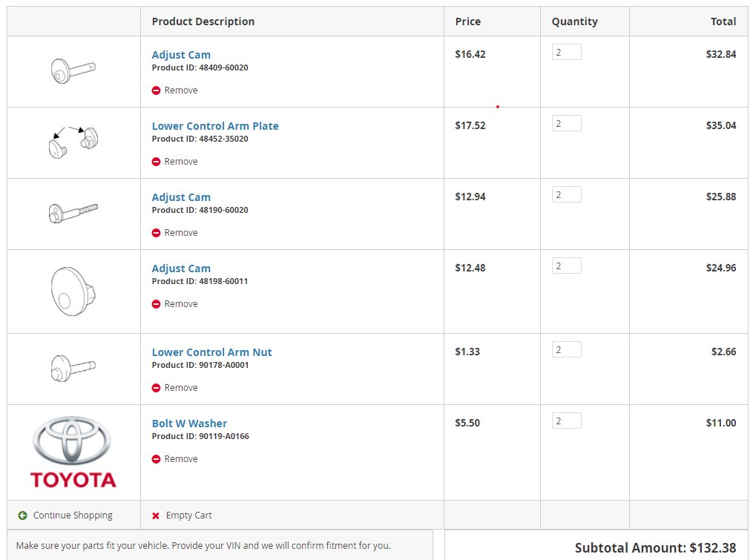756x560 pixels.
Task: Click green arrow Continue Shopping icon
Action: pyautogui.click(x=22, y=515)
